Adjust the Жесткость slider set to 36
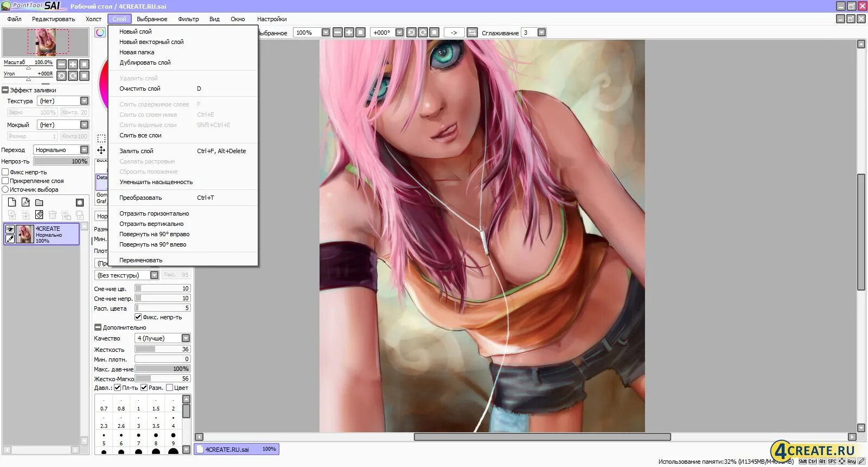Viewport: 868px width, 467px height. (x=162, y=349)
